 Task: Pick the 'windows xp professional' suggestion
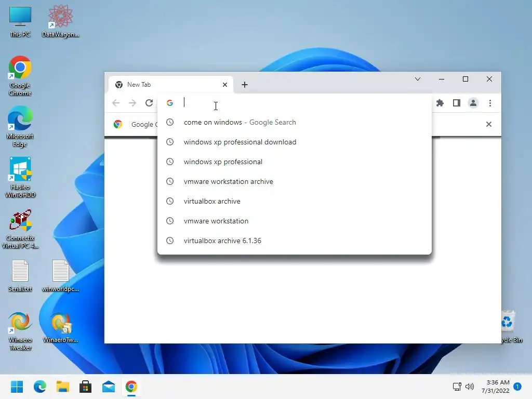[295, 162]
